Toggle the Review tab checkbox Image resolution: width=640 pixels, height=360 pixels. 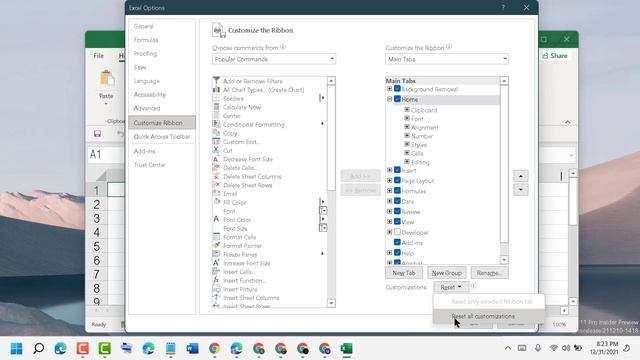pos(397,211)
